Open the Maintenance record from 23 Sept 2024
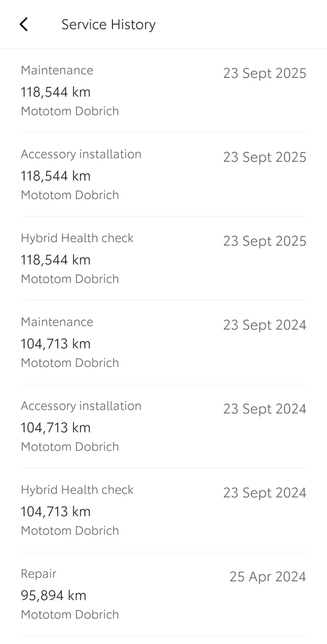The width and height of the screenshot is (327, 644). coord(57,322)
